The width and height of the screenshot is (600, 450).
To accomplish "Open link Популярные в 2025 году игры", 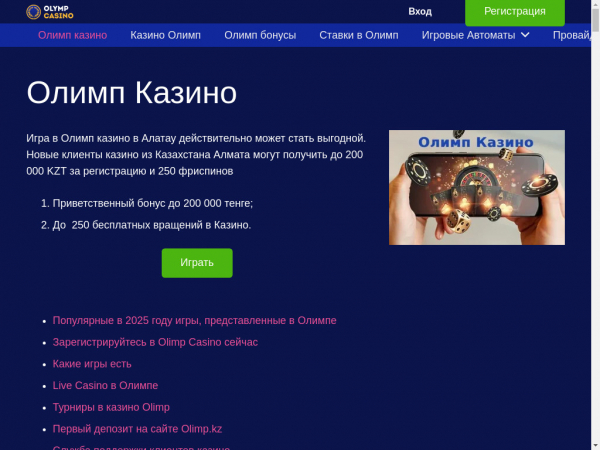I will (x=194, y=320).
